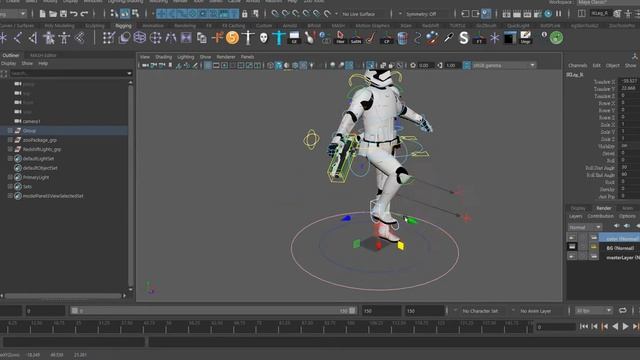Click the Undo arrow icon
This screenshot has width=640, height=360.
[x=74, y=14]
